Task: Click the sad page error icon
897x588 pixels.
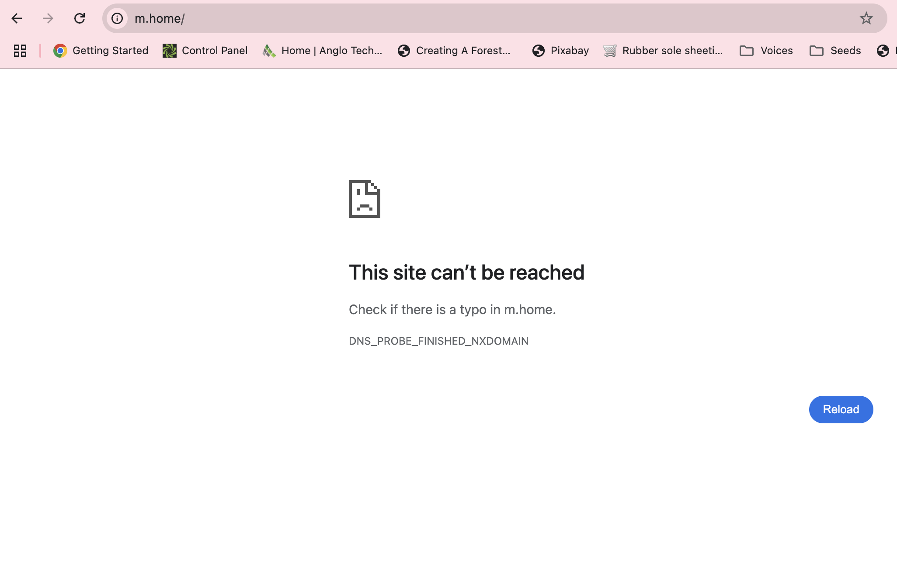Action: (364, 199)
